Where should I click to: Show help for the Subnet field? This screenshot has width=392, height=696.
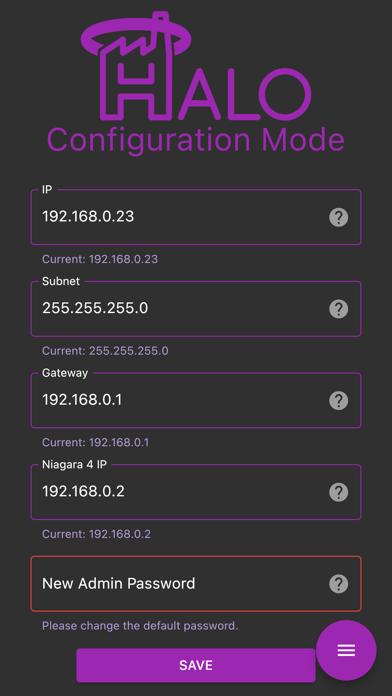[338, 309]
